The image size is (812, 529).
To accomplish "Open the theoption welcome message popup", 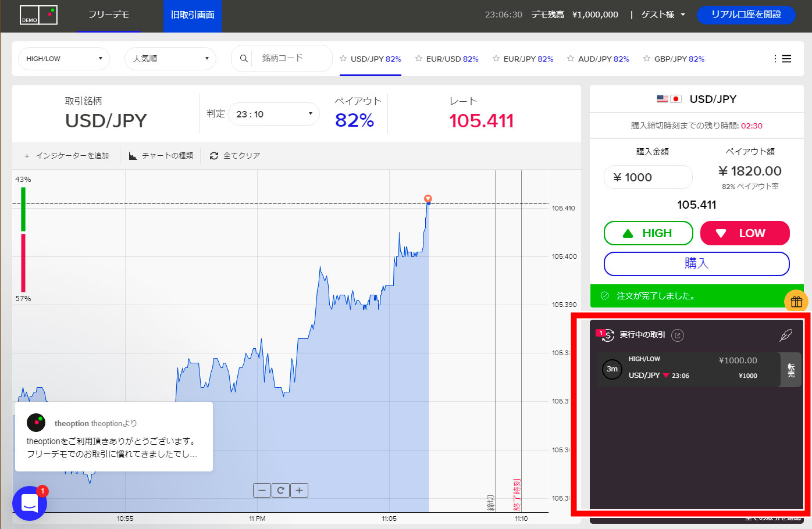I will (x=114, y=437).
